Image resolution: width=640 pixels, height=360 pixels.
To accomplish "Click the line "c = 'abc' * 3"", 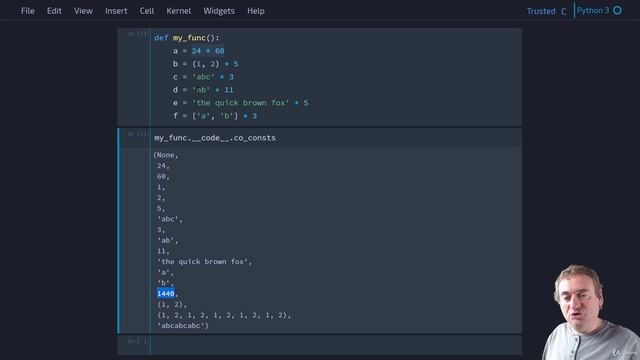I will tap(203, 77).
